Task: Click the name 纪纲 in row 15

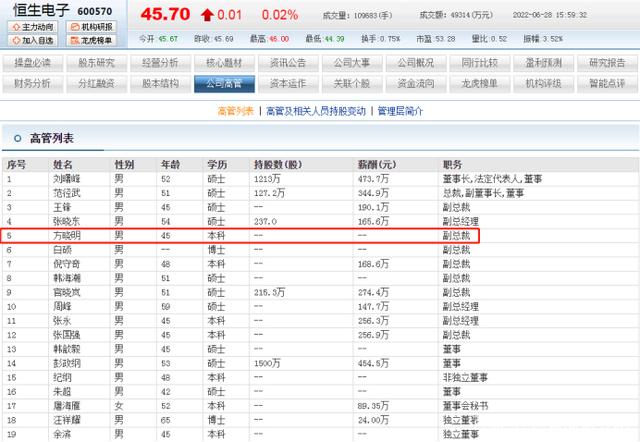Action: coord(62,378)
